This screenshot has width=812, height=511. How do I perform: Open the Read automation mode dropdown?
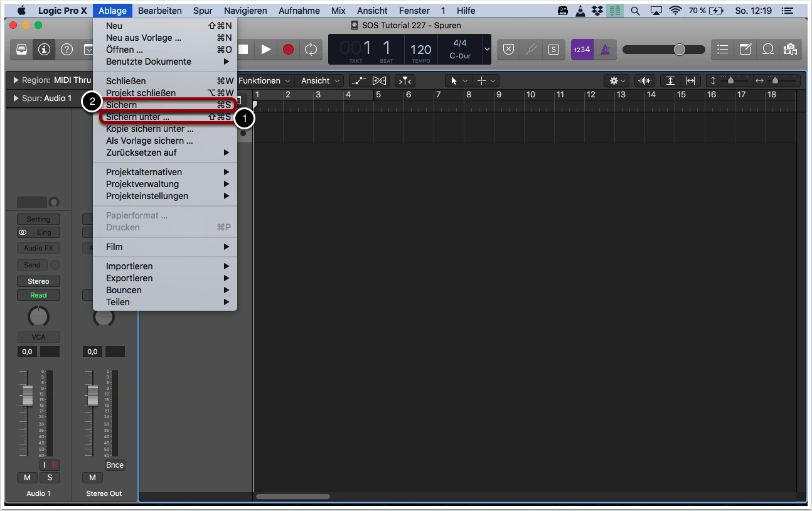pos(38,295)
